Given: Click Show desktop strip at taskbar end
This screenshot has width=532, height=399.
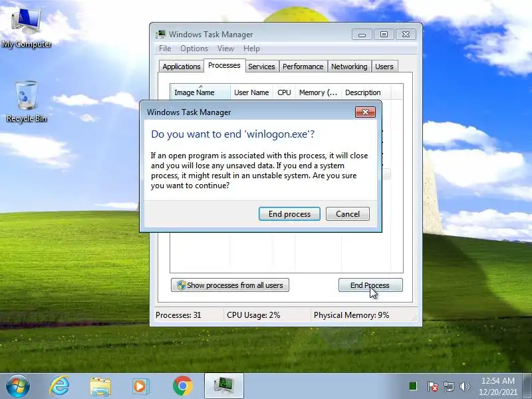Looking at the screenshot, I should [527, 386].
